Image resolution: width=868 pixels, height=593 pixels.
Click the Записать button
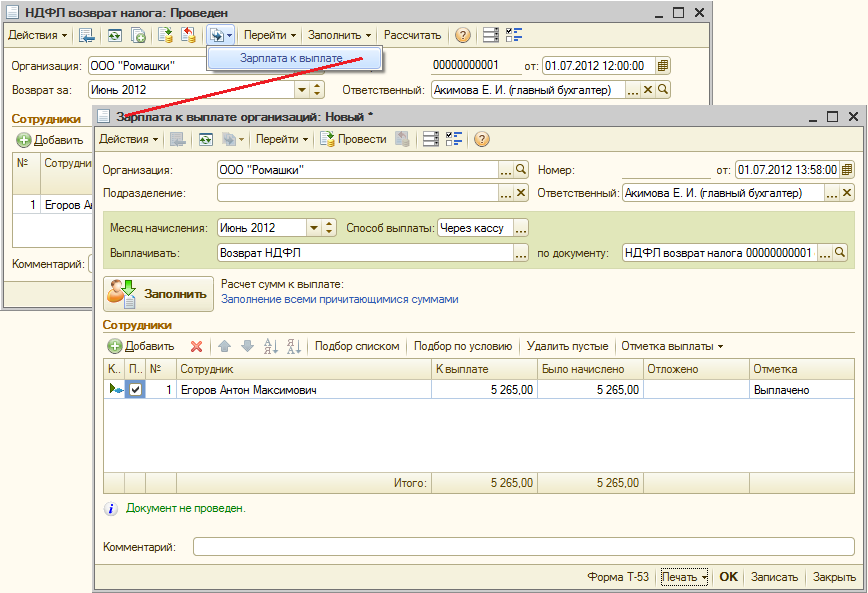(774, 577)
